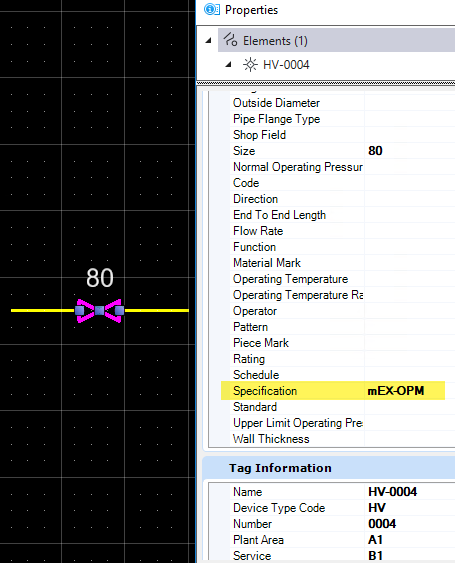Select the Rating property row
Image resolution: width=455 pixels, height=563 pixels.
click(342, 359)
